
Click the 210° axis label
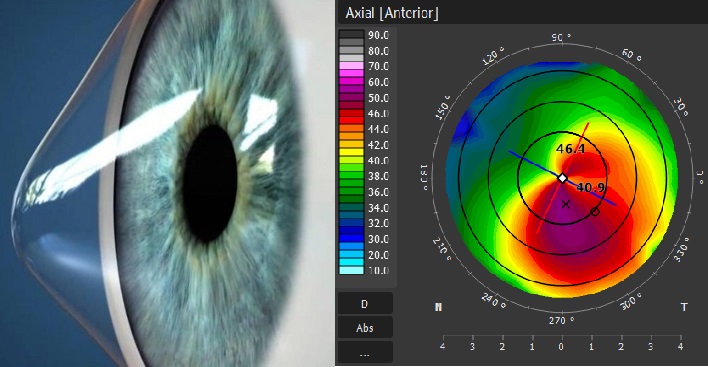(442, 249)
